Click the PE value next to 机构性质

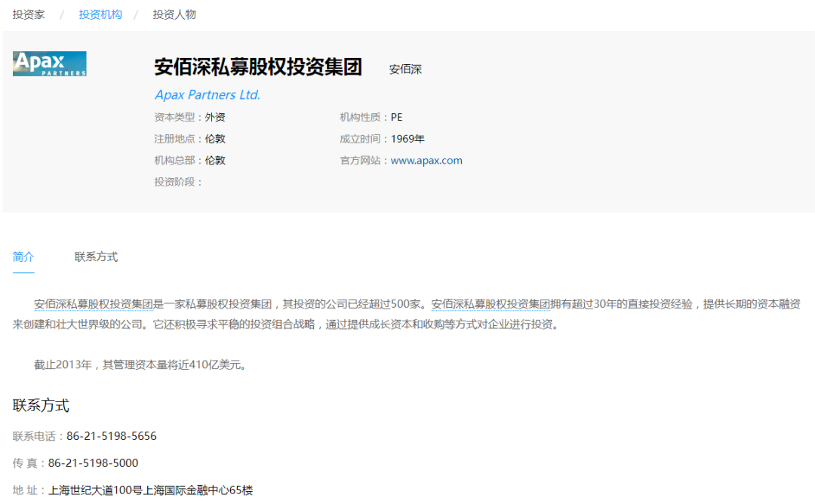(396, 117)
